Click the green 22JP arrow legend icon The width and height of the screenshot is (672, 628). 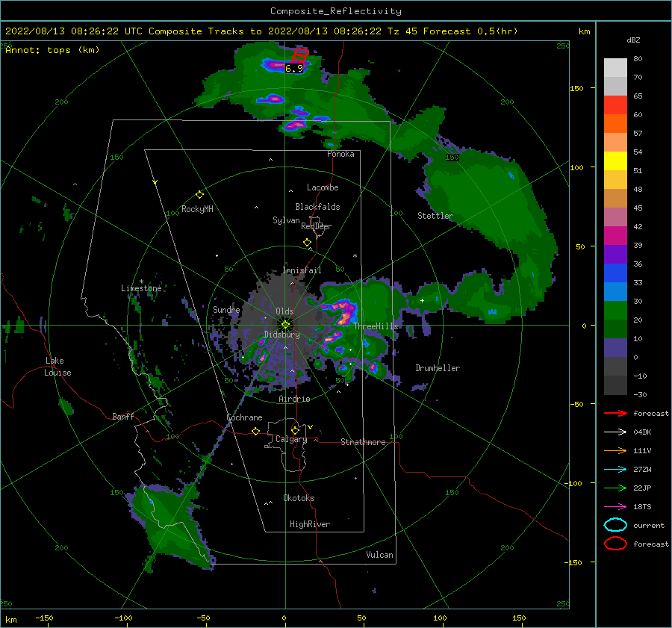pyautogui.click(x=615, y=488)
